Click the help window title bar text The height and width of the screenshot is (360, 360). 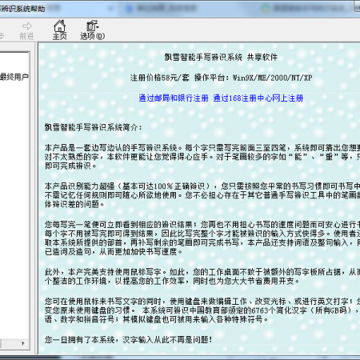click(22, 9)
